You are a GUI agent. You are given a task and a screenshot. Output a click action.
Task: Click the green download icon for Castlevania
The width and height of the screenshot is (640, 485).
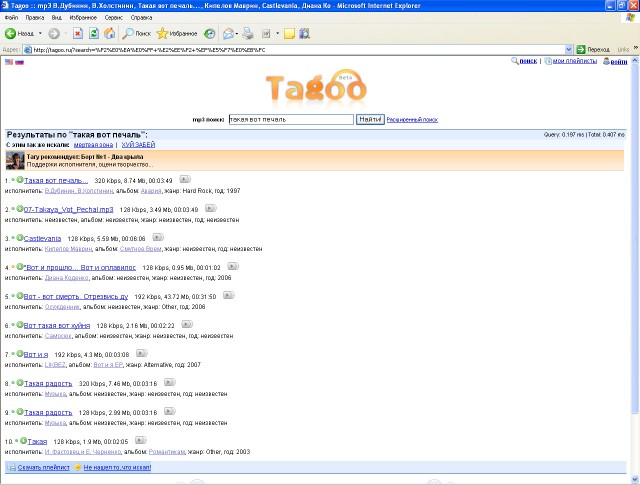(x=20, y=238)
